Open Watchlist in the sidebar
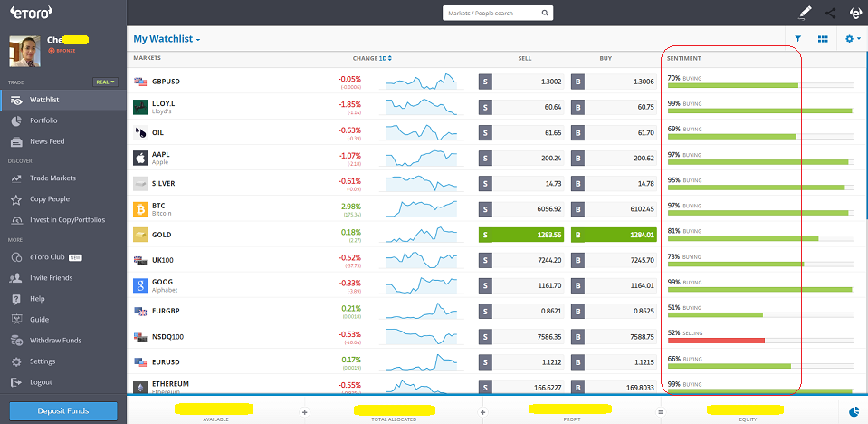 coord(63,100)
